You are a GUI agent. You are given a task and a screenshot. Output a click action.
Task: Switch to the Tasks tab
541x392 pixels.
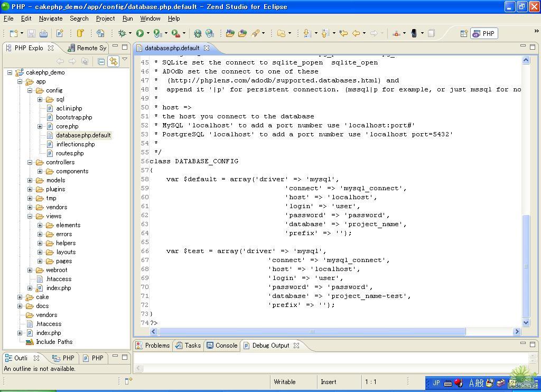[x=189, y=346]
